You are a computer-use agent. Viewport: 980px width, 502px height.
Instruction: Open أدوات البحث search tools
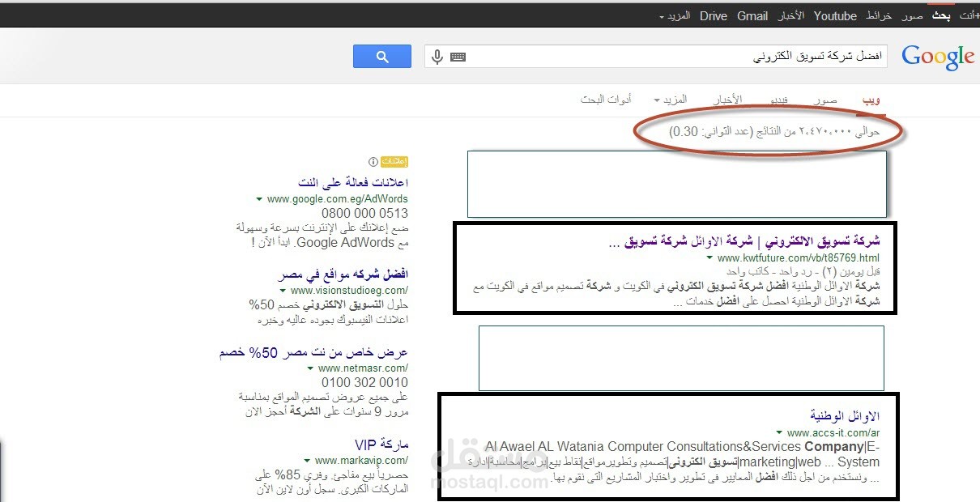[606, 100]
